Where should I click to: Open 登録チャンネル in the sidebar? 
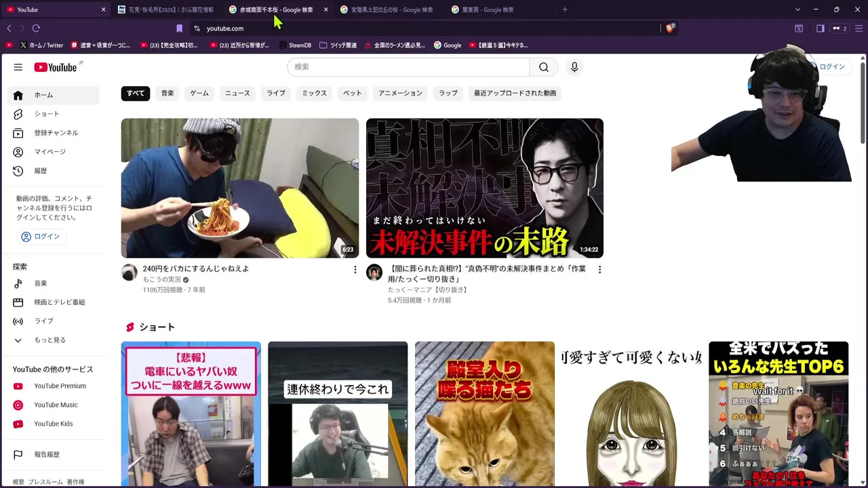53,133
